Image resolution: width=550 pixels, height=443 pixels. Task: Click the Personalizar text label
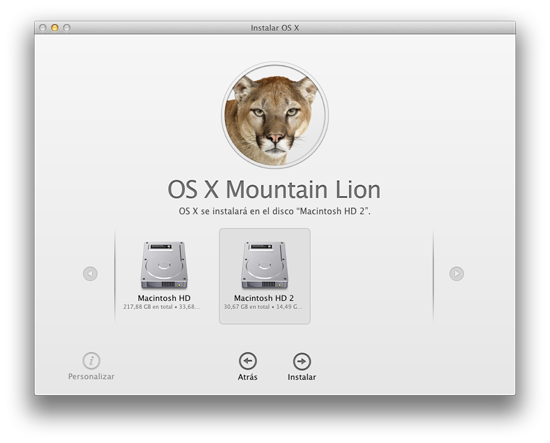click(91, 376)
